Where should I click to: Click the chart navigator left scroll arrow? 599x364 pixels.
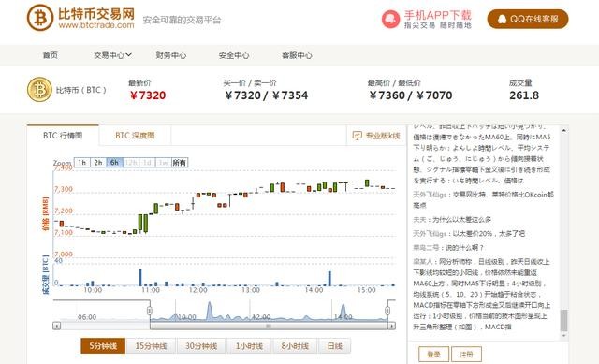(x=56, y=326)
